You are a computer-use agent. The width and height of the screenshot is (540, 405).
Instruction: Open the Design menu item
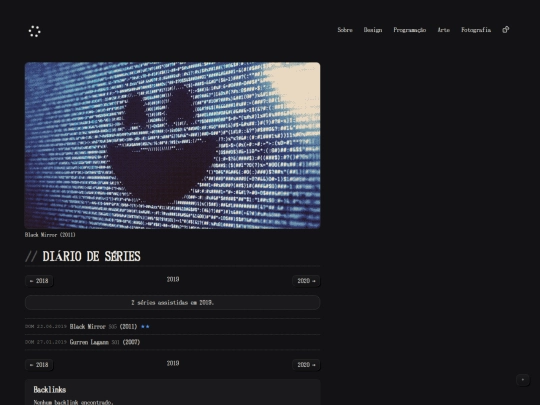(373, 30)
